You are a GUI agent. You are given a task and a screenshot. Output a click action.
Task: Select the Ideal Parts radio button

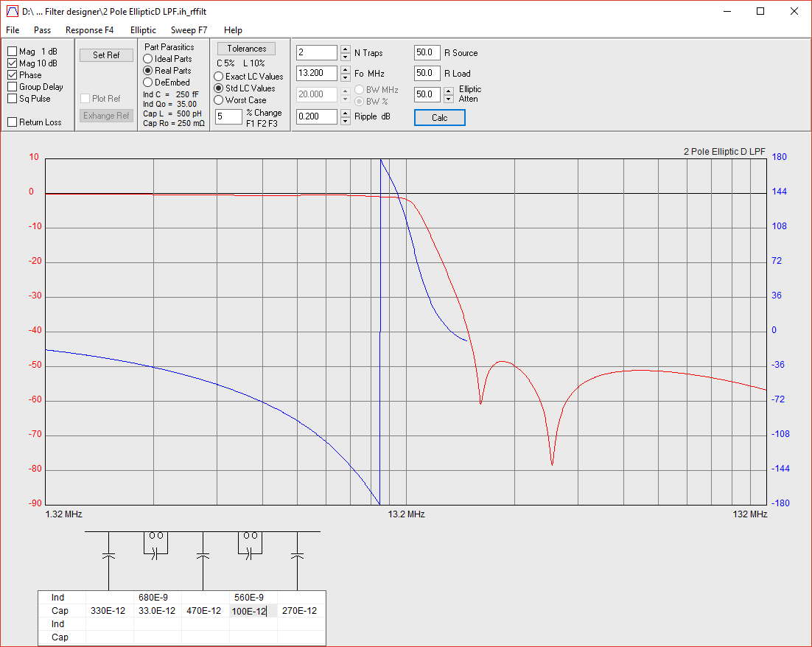(x=148, y=59)
